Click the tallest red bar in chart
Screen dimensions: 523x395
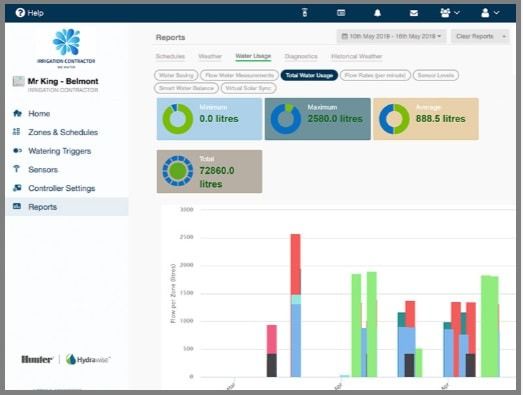tap(296, 264)
